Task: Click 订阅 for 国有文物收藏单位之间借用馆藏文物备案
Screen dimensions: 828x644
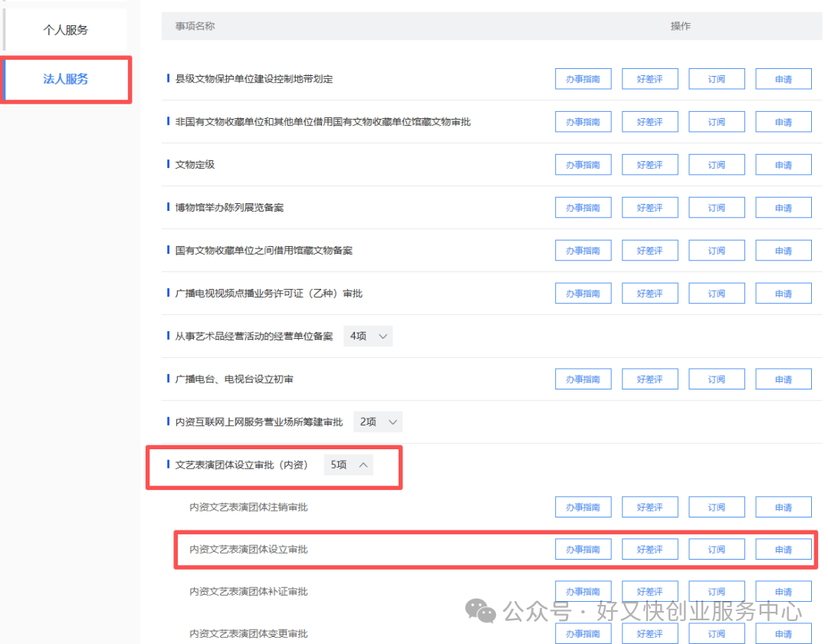Action: [x=717, y=250]
